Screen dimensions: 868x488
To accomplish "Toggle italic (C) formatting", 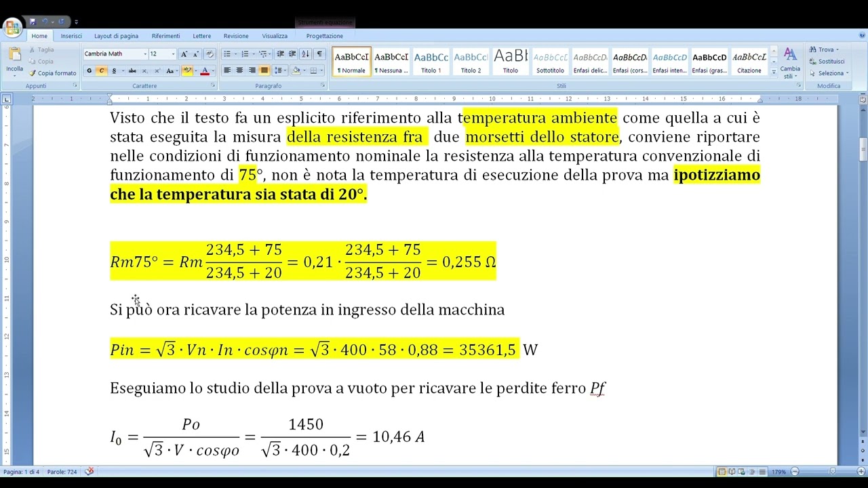I will tap(101, 70).
